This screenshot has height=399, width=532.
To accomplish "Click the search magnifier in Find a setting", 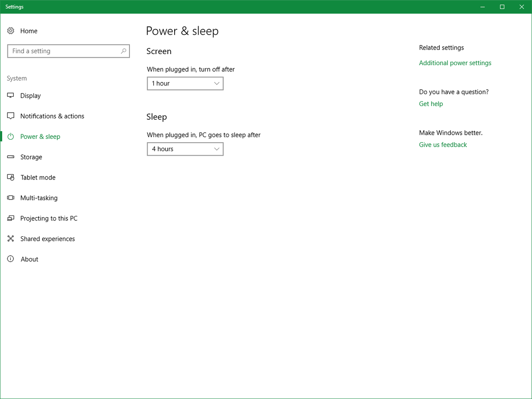I will [x=124, y=51].
